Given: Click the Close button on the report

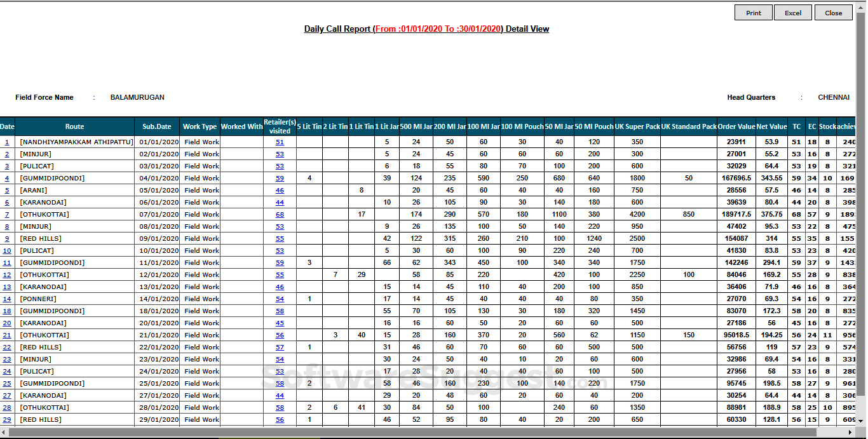Looking at the screenshot, I should pyautogui.click(x=833, y=12).
